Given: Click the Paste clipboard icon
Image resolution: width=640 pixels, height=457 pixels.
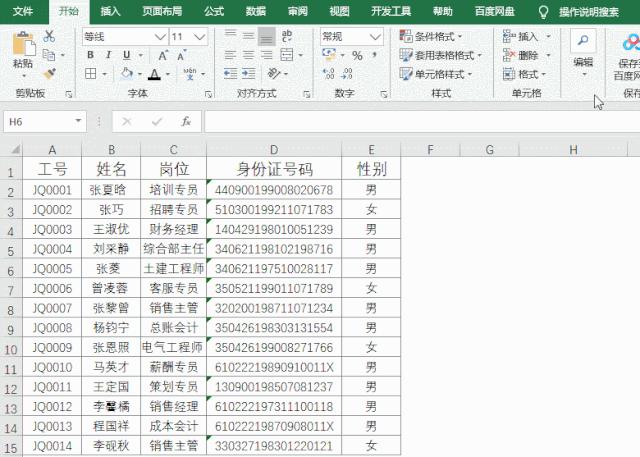Looking at the screenshot, I should click(23, 44).
